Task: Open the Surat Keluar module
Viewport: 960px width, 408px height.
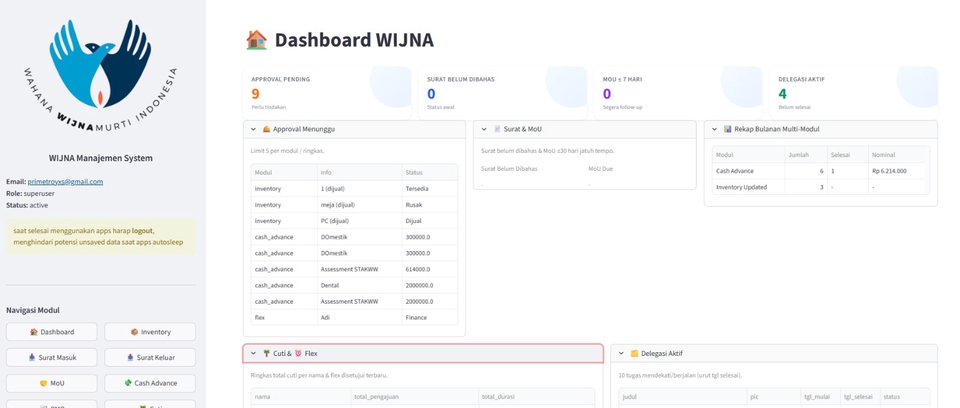Action: click(x=149, y=357)
